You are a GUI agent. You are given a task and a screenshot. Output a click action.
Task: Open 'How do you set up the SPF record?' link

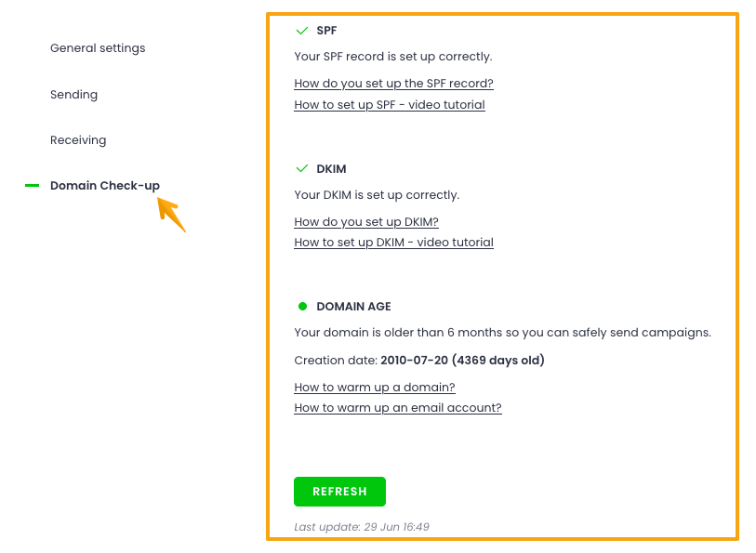coord(393,84)
